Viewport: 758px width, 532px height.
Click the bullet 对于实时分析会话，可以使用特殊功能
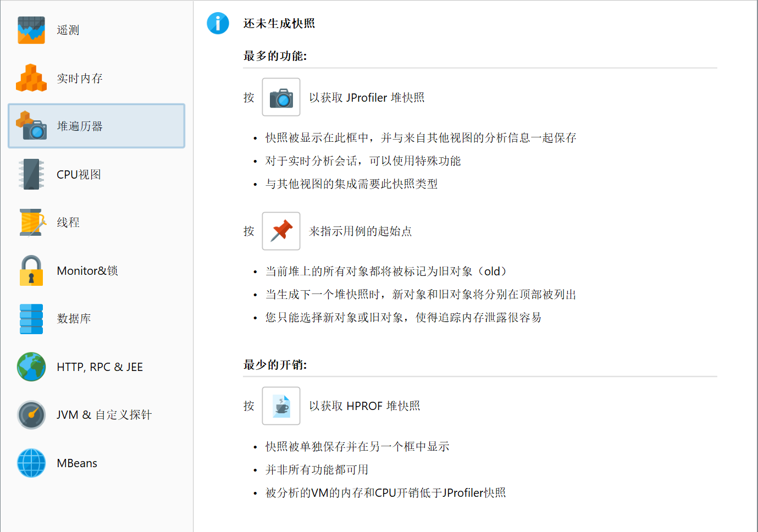[363, 160]
